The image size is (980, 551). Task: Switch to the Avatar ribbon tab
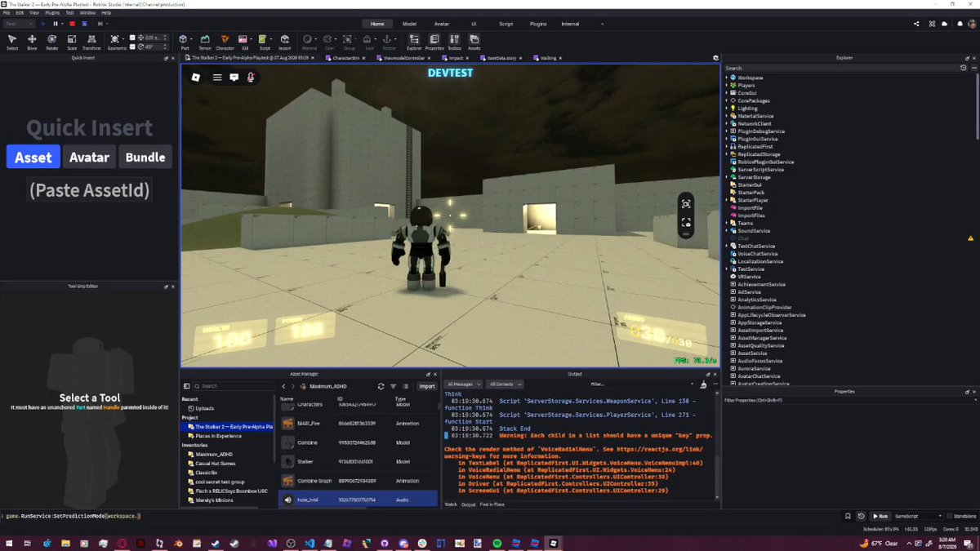click(441, 24)
